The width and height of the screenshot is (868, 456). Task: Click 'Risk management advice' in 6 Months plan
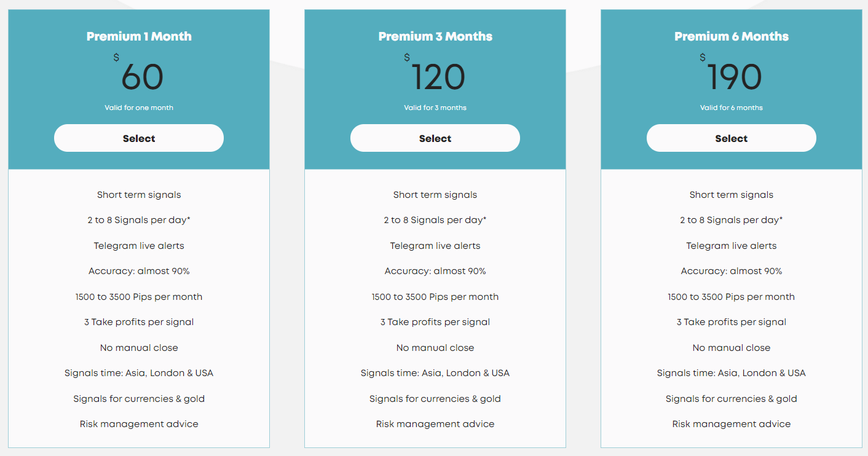click(x=732, y=424)
